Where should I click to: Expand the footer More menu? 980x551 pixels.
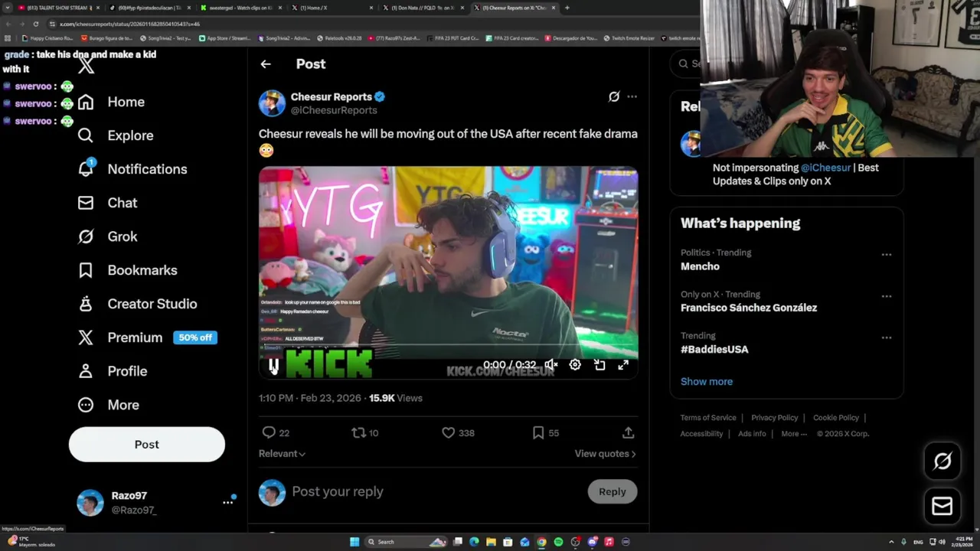[x=794, y=434]
